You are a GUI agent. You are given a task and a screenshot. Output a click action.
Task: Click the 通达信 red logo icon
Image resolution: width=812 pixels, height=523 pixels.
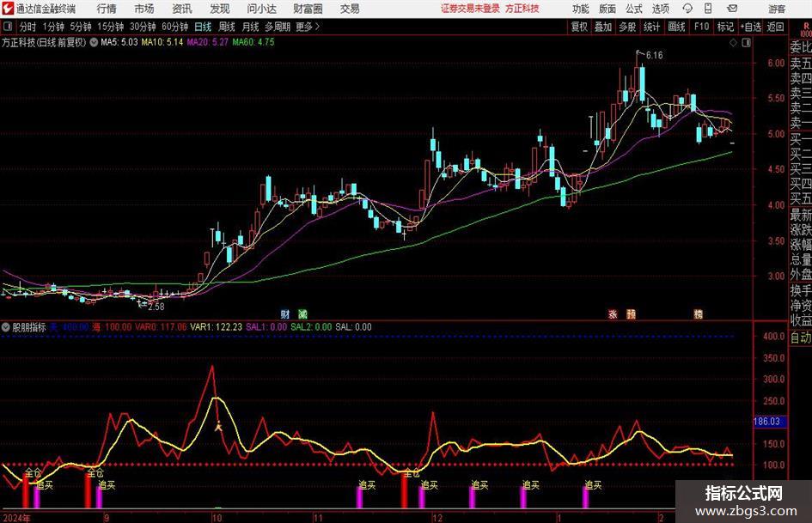(x=9, y=9)
